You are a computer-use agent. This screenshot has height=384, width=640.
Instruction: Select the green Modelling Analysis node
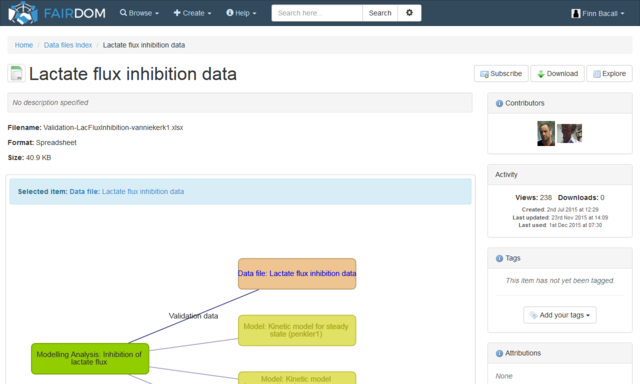click(x=90, y=358)
